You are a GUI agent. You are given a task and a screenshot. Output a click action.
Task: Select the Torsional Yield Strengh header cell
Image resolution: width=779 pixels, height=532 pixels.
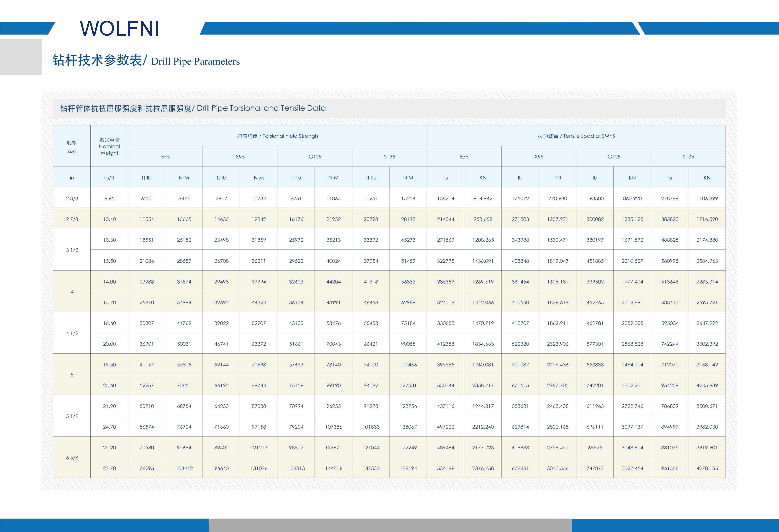[277, 136]
